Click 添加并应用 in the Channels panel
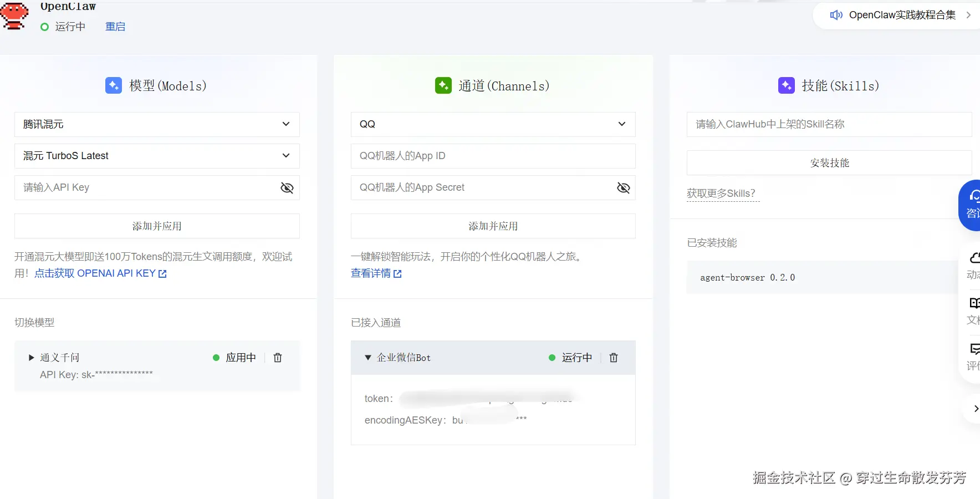Viewport: 980px width, 499px height. point(493,226)
